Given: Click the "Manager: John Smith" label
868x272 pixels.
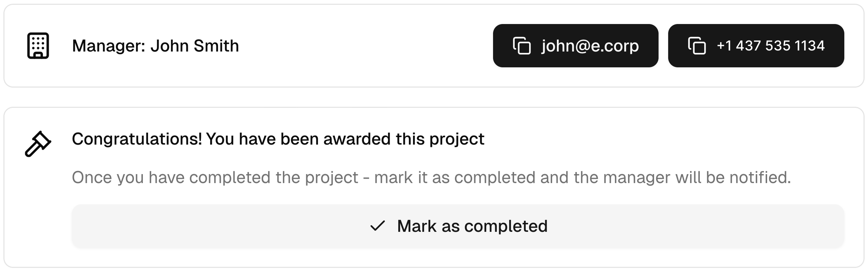Looking at the screenshot, I should (155, 46).
